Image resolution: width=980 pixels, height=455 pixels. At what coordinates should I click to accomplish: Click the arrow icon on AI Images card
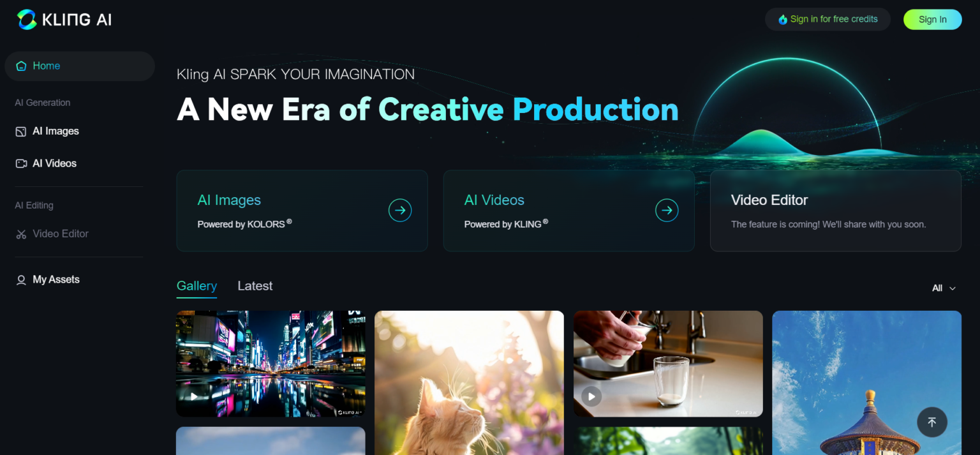click(400, 210)
